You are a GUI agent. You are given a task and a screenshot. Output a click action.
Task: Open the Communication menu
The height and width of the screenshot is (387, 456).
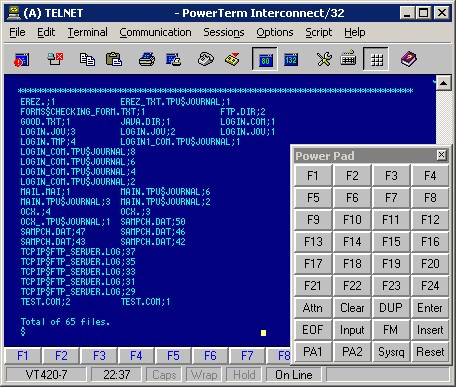(x=155, y=32)
